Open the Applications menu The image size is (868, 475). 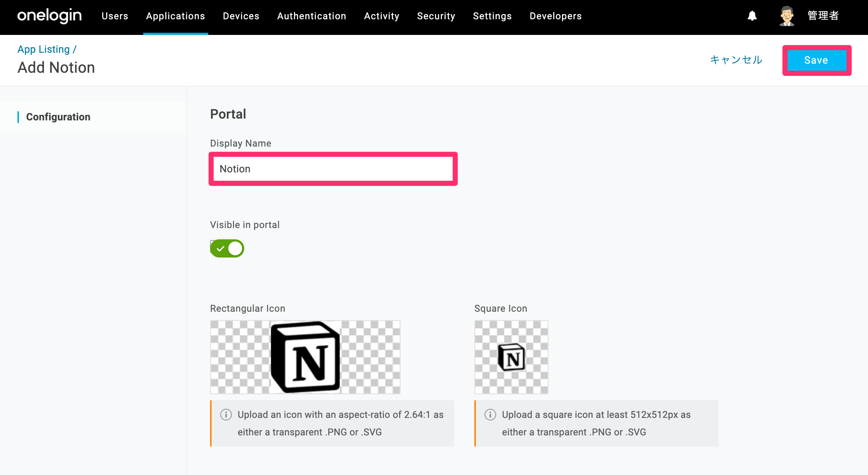pyautogui.click(x=176, y=16)
